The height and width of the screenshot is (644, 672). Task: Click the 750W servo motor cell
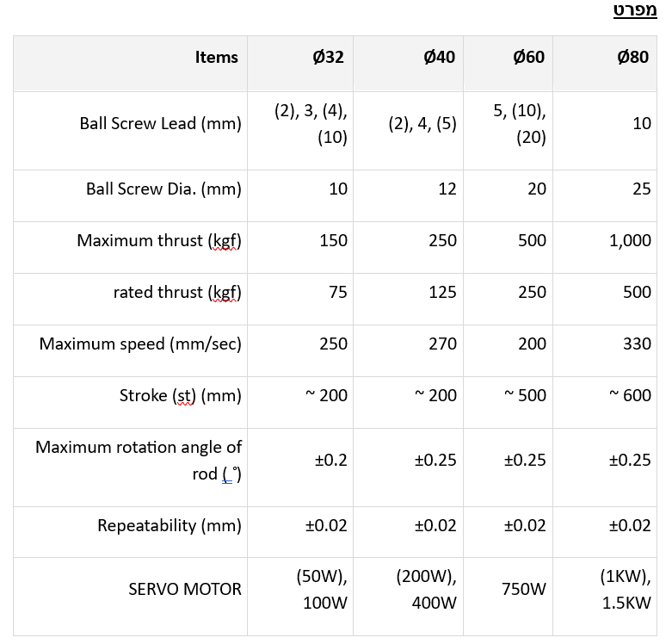(524, 590)
